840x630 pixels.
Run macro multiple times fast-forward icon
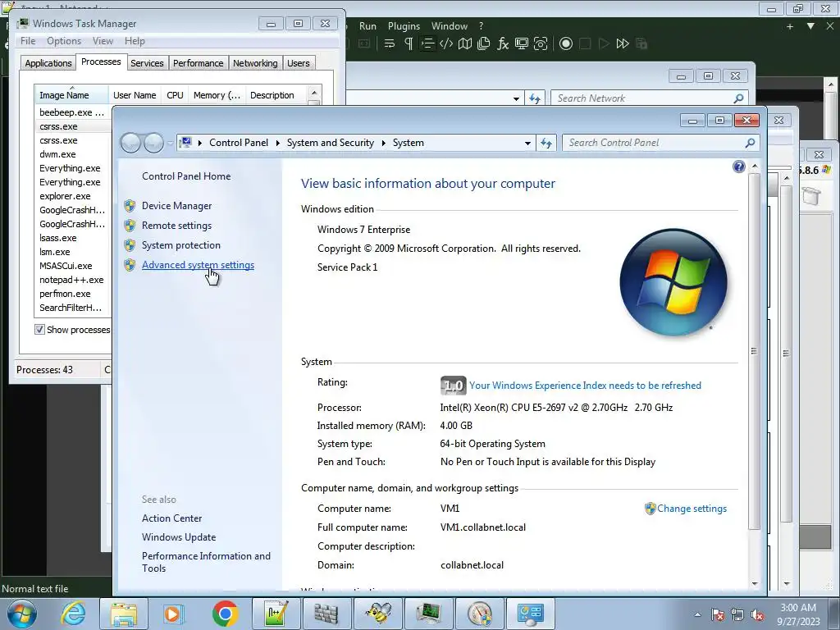point(623,43)
